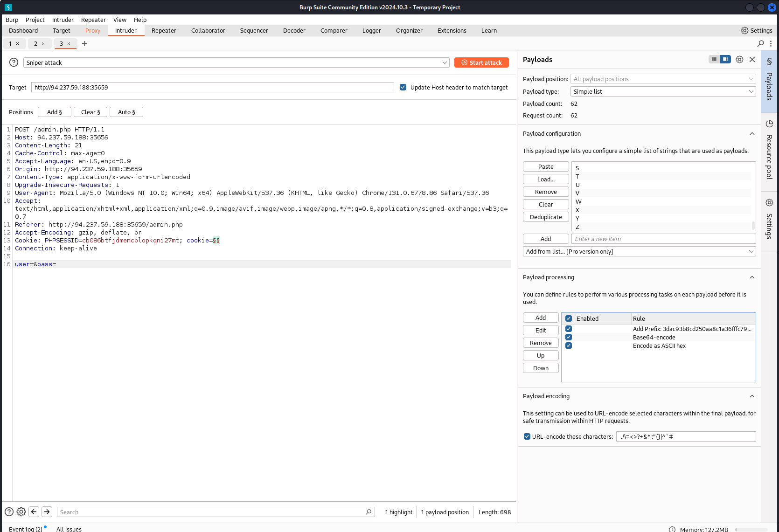
Task: Click the forward arrow next to search field
Action: tap(47, 512)
